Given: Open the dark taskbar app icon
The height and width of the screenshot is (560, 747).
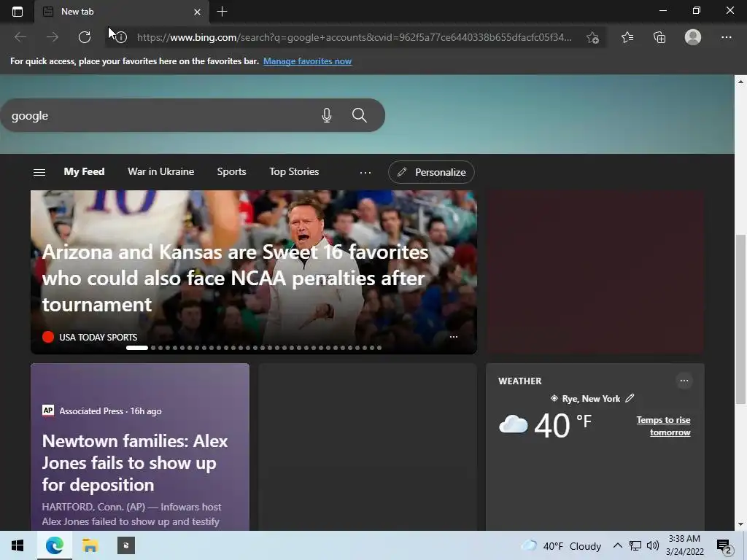Looking at the screenshot, I should point(126,545).
